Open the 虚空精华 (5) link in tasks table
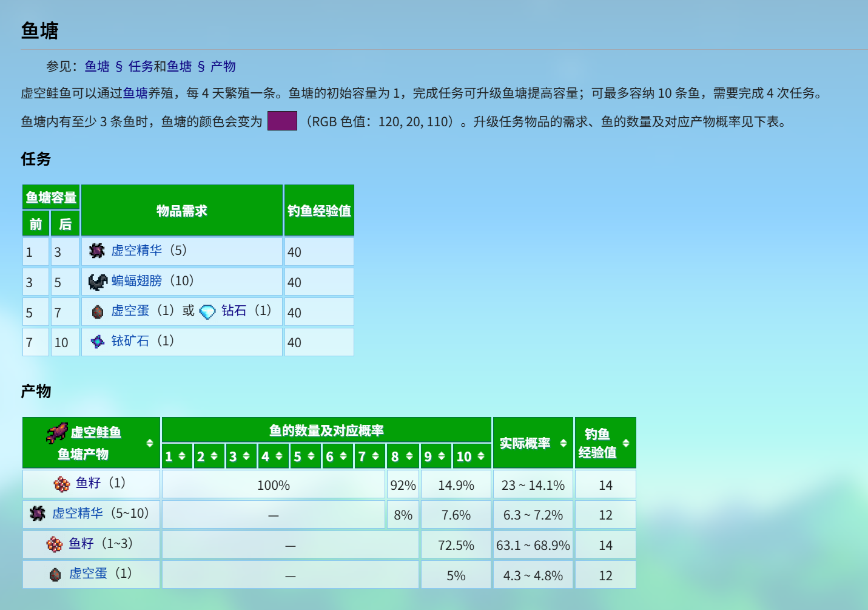868x610 pixels. [136, 250]
